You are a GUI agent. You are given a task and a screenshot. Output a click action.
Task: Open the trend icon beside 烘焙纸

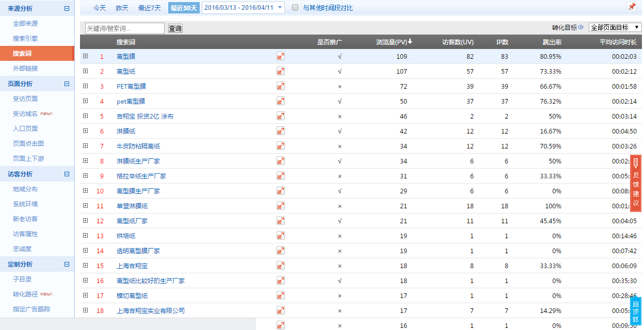pyautogui.click(x=281, y=236)
